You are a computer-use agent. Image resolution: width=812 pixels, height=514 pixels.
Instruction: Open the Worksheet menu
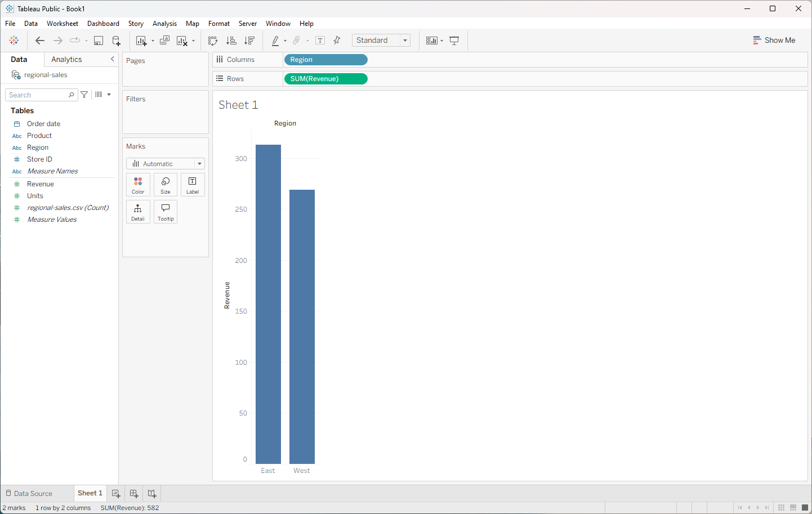click(63, 24)
